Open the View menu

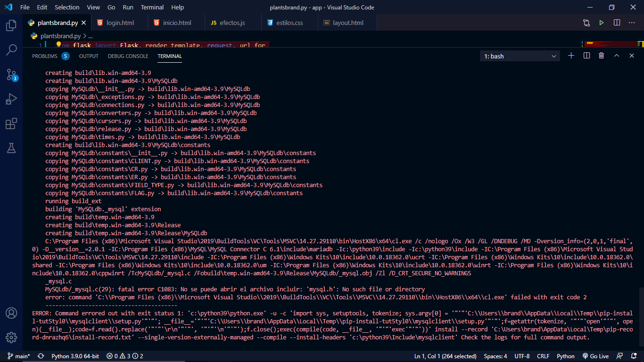(x=93, y=7)
